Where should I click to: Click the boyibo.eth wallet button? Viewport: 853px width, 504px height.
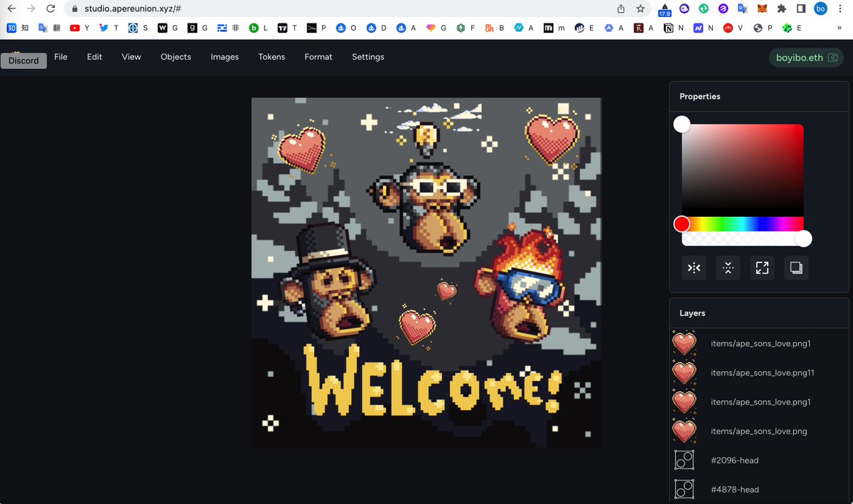tap(807, 58)
